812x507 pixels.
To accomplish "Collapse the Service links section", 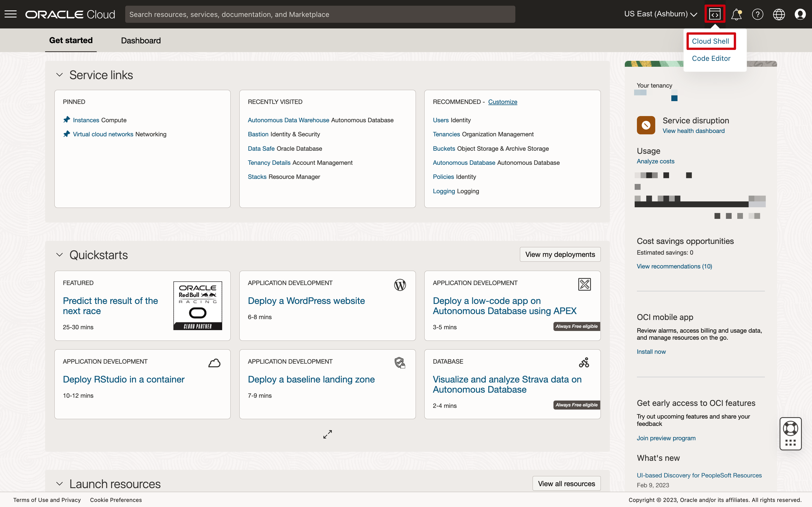I will [x=59, y=75].
